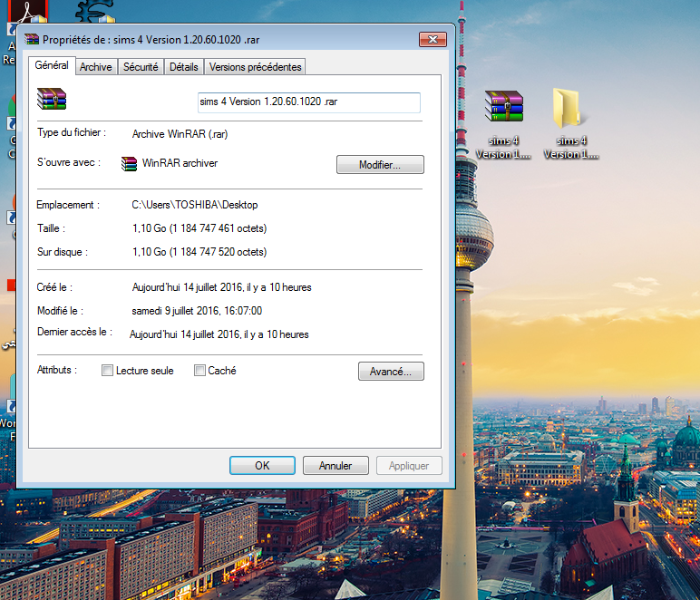Viewport: 700px width, 600px height.
Task: Enable the Lecture seule checkbox
Action: coord(107,371)
